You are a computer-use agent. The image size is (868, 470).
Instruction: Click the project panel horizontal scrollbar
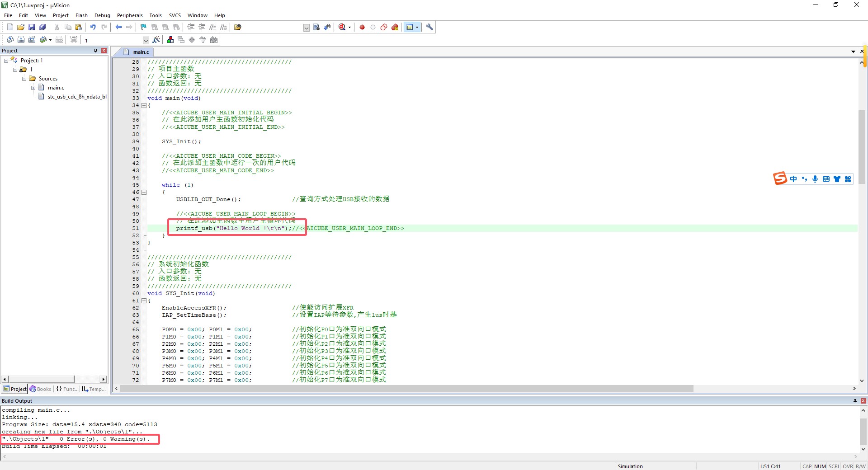click(41, 379)
